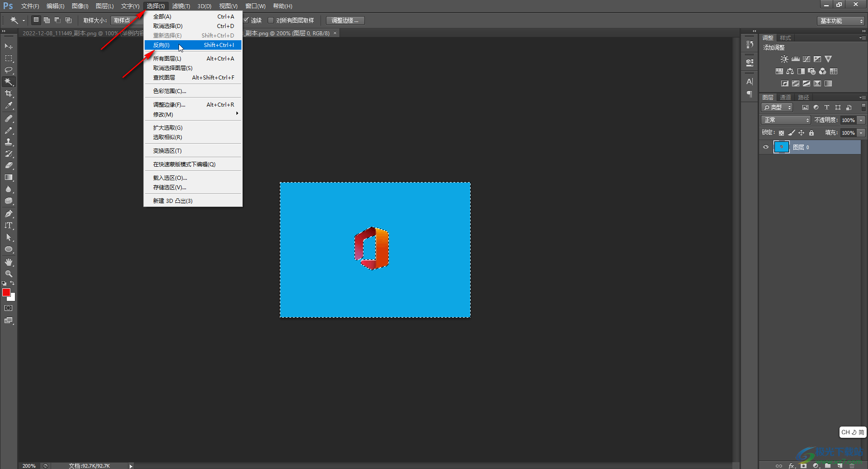Viewport: 868px width, 469px height.
Task: Select the Rectangular Marquee tool
Action: (x=9, y=58)
